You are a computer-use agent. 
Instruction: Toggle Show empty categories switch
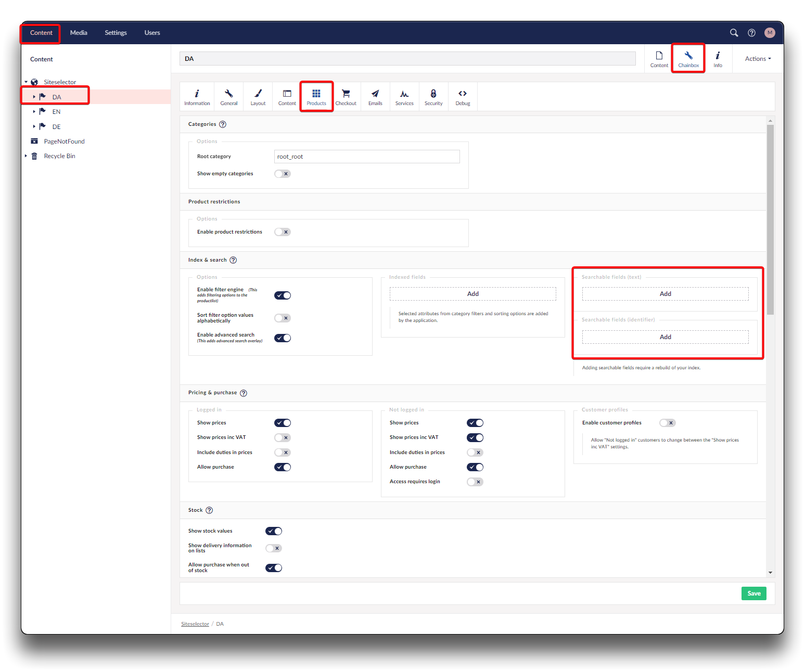pyautogui.click(x=283, y=174)
